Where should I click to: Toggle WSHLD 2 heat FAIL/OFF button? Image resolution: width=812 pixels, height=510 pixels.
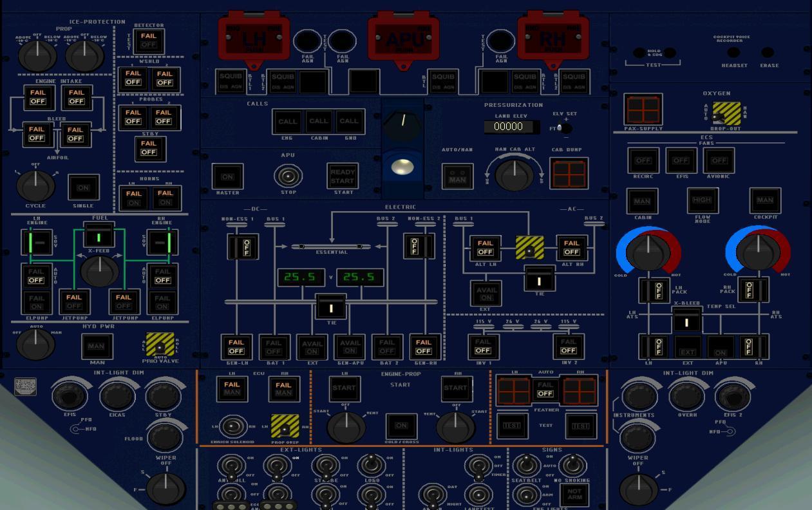(164, 78)
